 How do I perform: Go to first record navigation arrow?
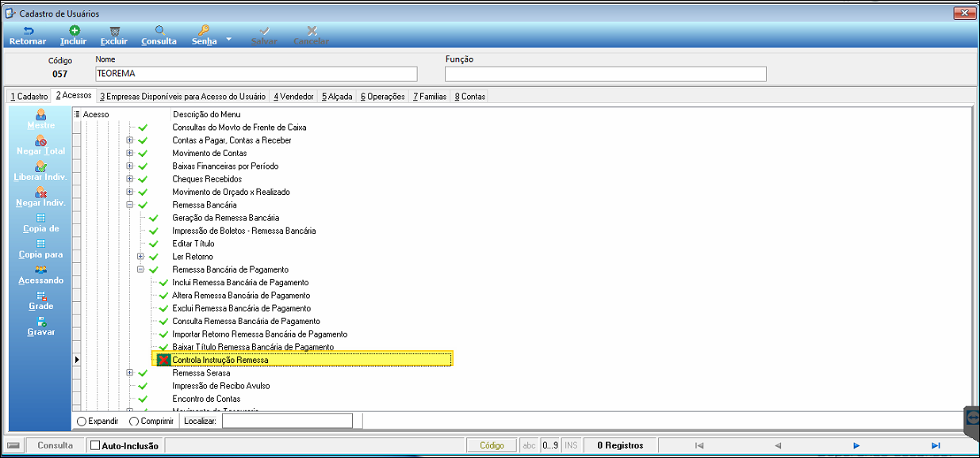point(699,445)
